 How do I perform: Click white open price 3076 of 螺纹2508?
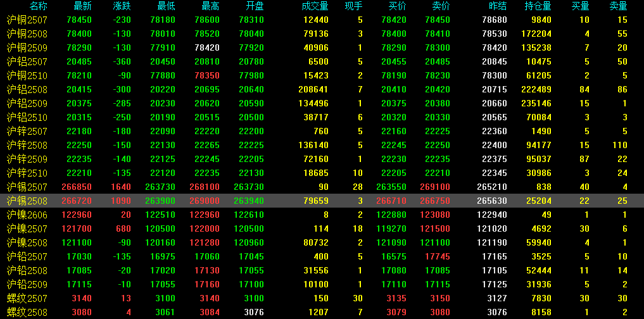point(254,313)
